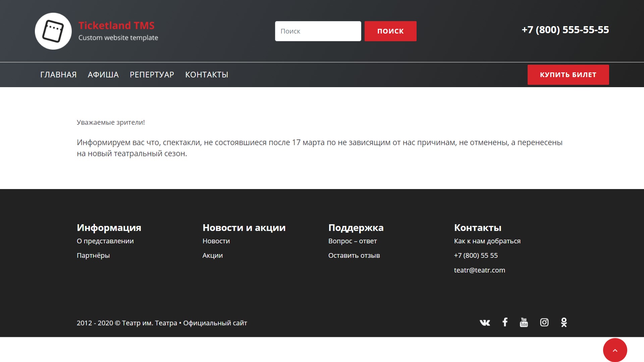Viewport: 644px width, 362px height.
Task: Click the Поддержка footer heading
Action: pyautogui.click(x=356, y=228)
